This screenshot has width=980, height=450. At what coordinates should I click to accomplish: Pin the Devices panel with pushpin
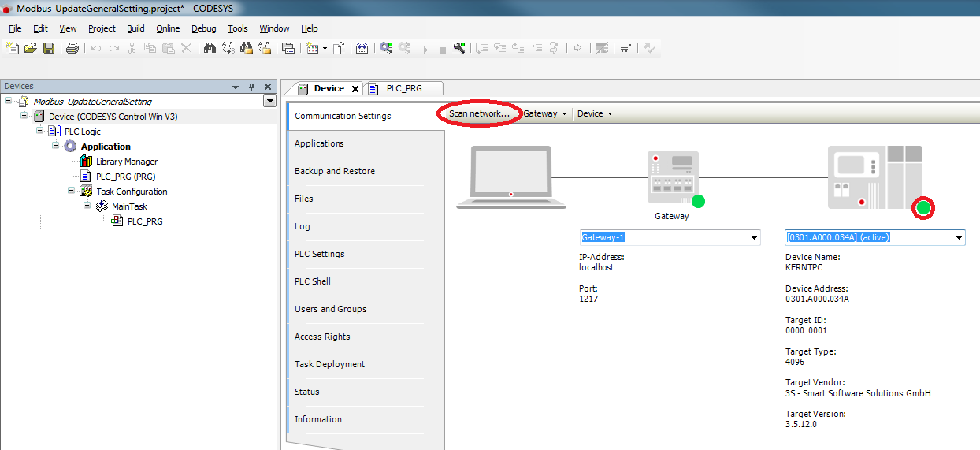click(252, 87)
